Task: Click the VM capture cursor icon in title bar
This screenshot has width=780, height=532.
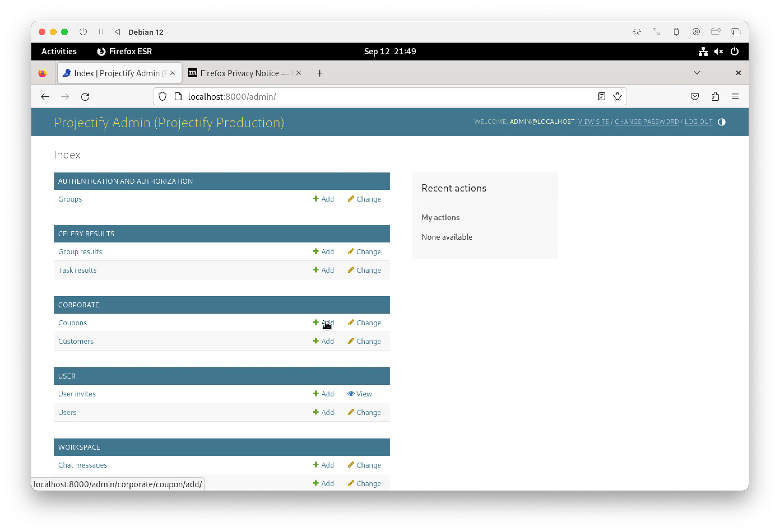Action: click(x=637, y=32)
